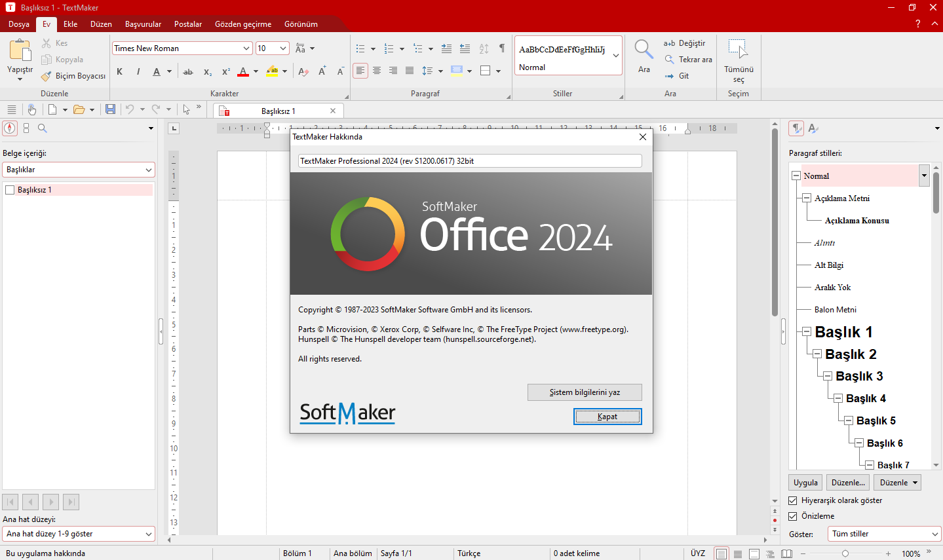Toggle italic formatting
This screenshot has height=560, width=943.
click(138, 71)
